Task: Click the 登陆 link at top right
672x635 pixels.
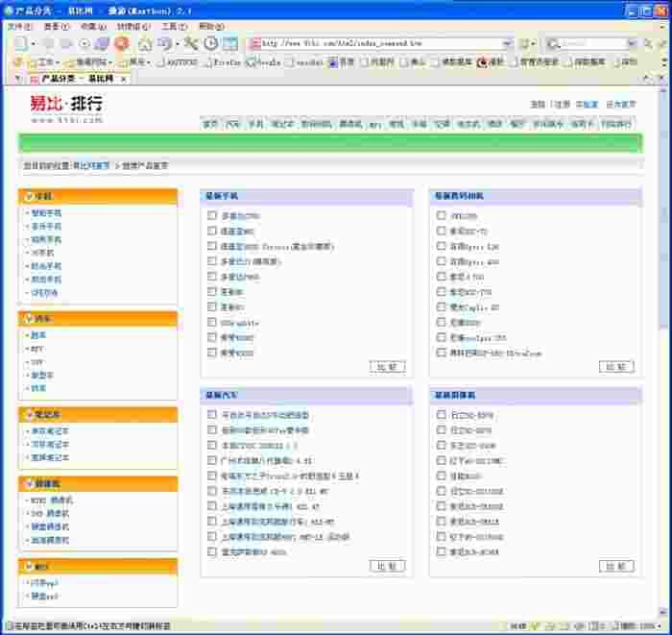Action: pos(538,104)
